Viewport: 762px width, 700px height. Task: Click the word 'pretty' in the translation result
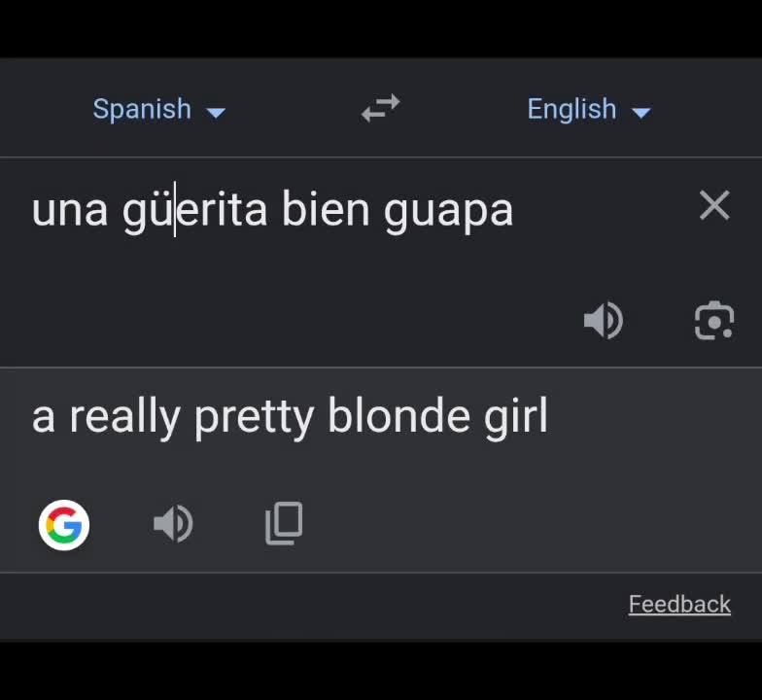[255, 418]
